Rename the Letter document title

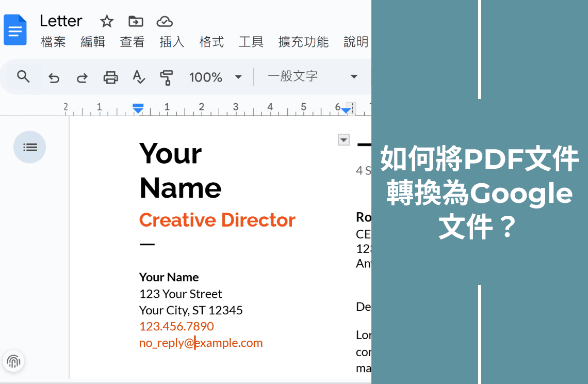coord(61,21)
